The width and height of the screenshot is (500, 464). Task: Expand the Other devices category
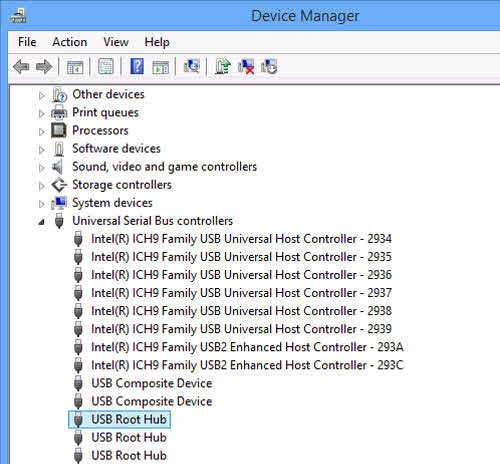(41, 96)
